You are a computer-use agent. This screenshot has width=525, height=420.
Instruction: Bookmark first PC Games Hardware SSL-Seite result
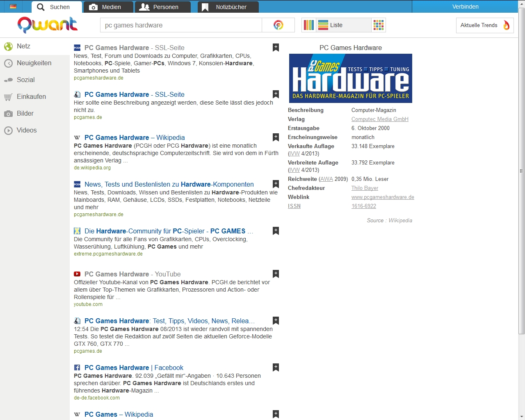[276, 48]
